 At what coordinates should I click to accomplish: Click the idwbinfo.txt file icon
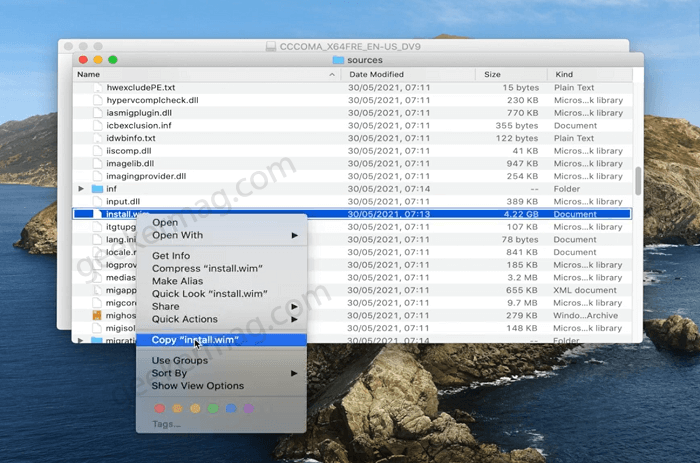click(x=97, y=138)
